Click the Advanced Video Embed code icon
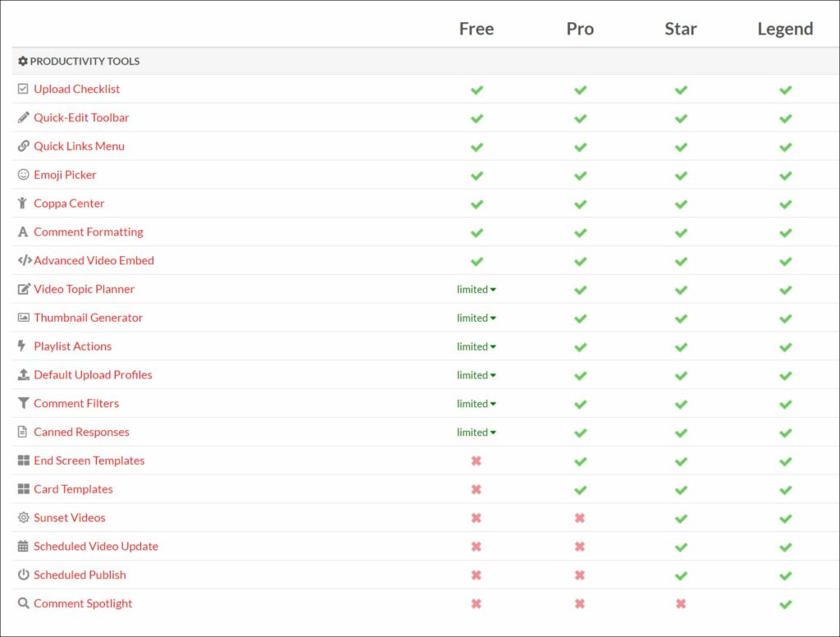Viewport: 840px width, 637px height. [x=25, y=260]
